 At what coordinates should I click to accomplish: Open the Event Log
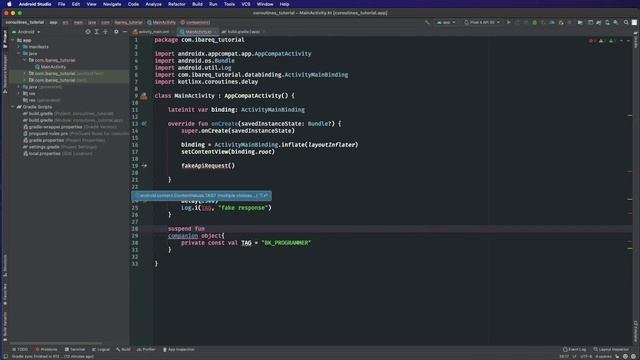(x=574, y=349)
